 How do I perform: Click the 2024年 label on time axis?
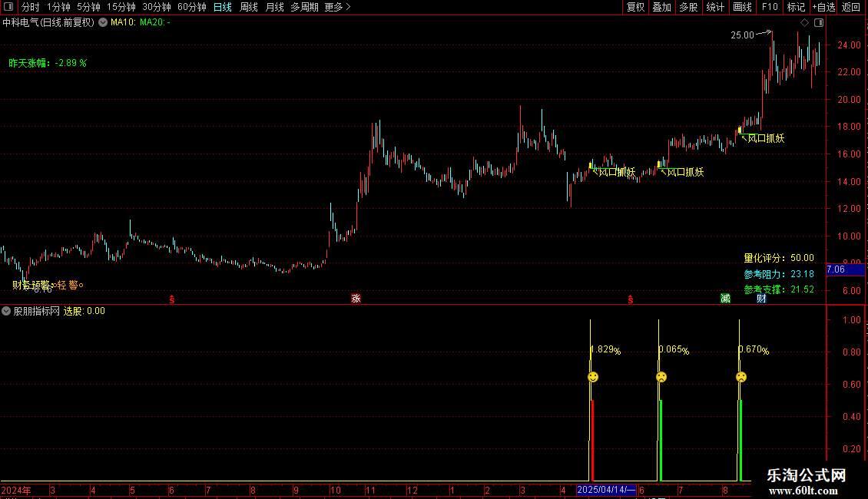[16, 491]
